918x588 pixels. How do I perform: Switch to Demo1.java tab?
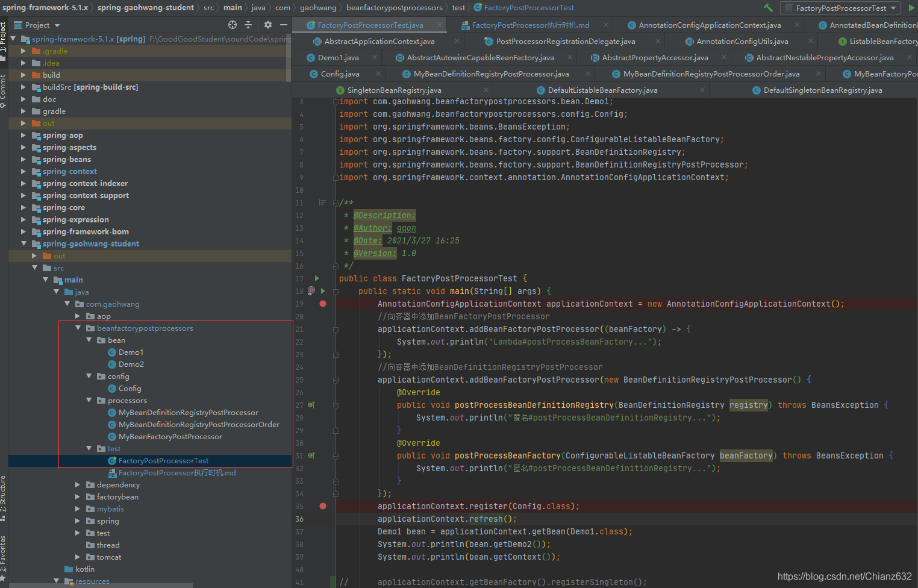click(338, 57)
